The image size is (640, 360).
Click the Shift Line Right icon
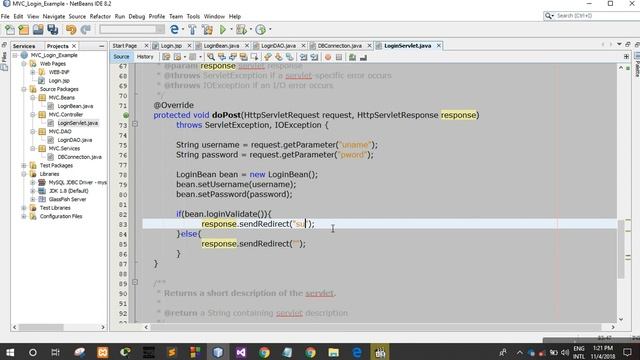click(x=314, y=57)
